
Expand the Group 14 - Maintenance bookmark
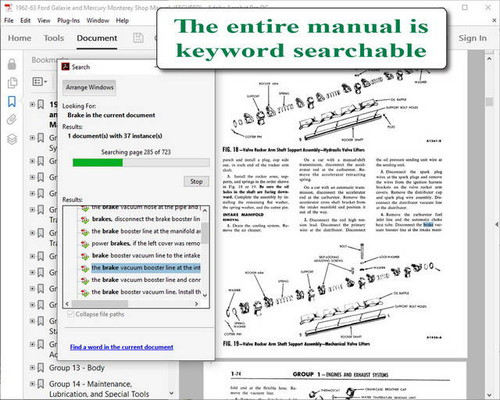click(x=32, y=384)
